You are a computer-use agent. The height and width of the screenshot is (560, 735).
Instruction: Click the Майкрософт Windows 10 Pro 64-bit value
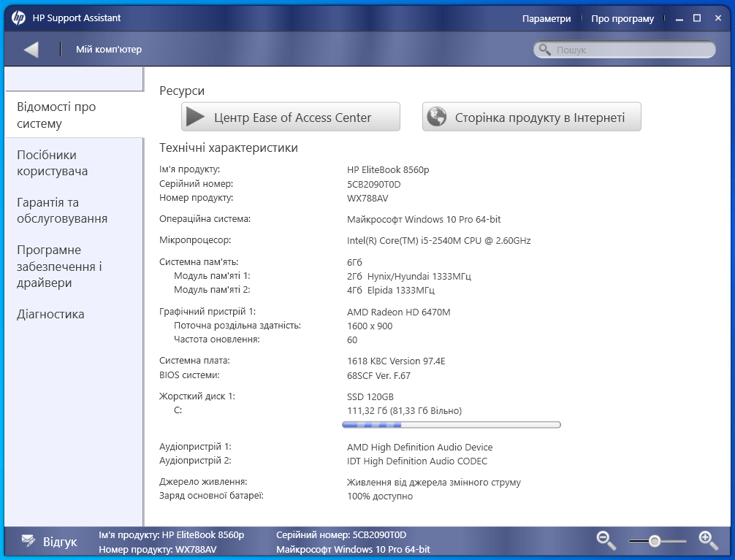[424, 219]
